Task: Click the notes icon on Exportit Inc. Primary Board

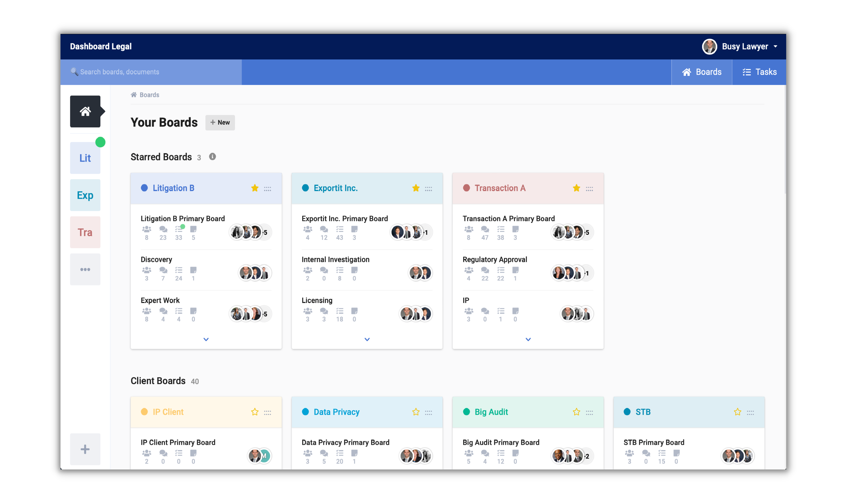Action: pyautogui.click(x=354, y=229)
